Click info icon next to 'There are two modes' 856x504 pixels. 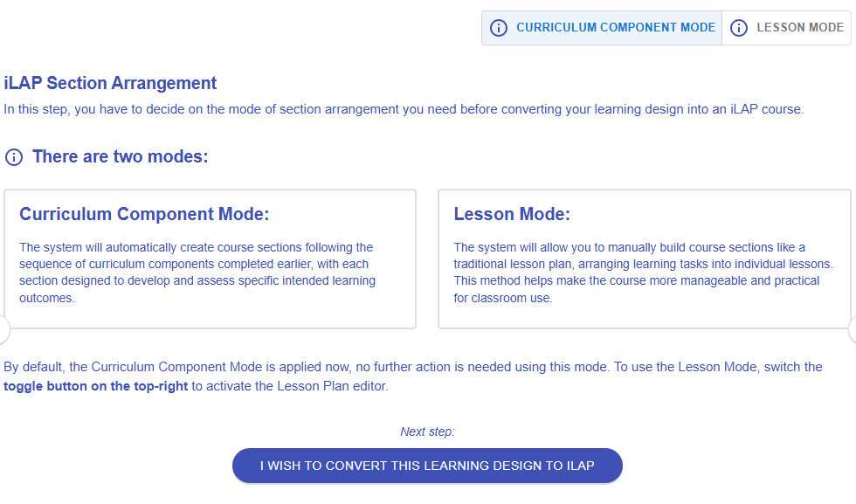pyautogui.click(x=14, y=157)
